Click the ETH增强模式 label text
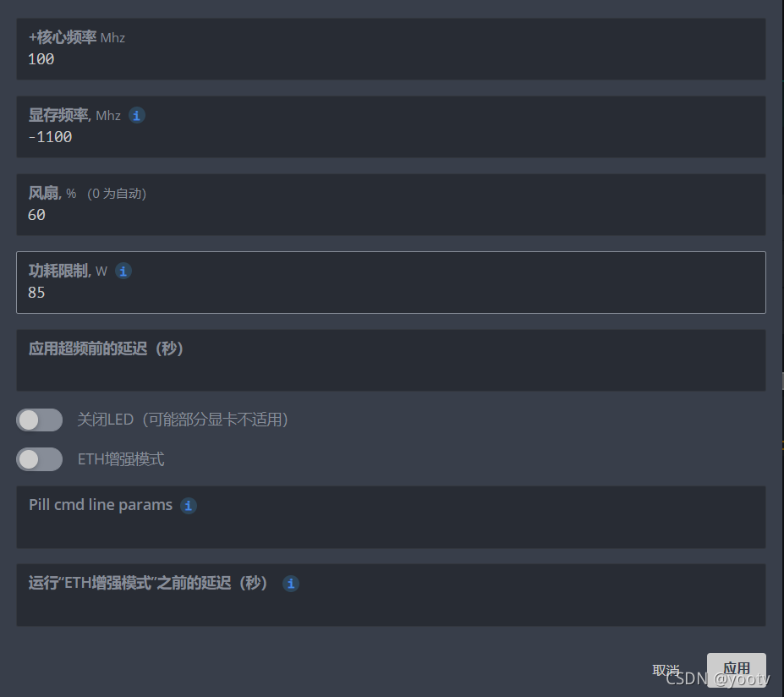The height and width of the screenshot is (697, 784). click(121, 459)
